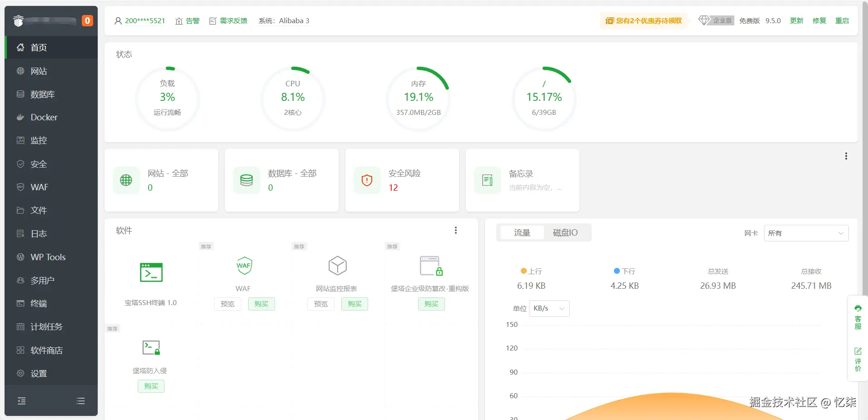Image resolution: width=868 pixels, height=420 pixels.
Task: Click 预览 under 网站监控报表
Action: click(321, 304)
